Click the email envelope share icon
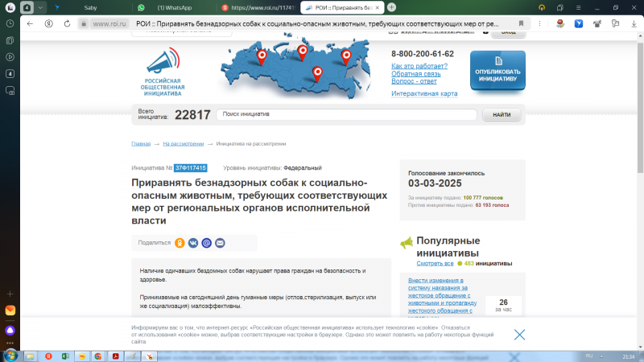 pos(220,242)
